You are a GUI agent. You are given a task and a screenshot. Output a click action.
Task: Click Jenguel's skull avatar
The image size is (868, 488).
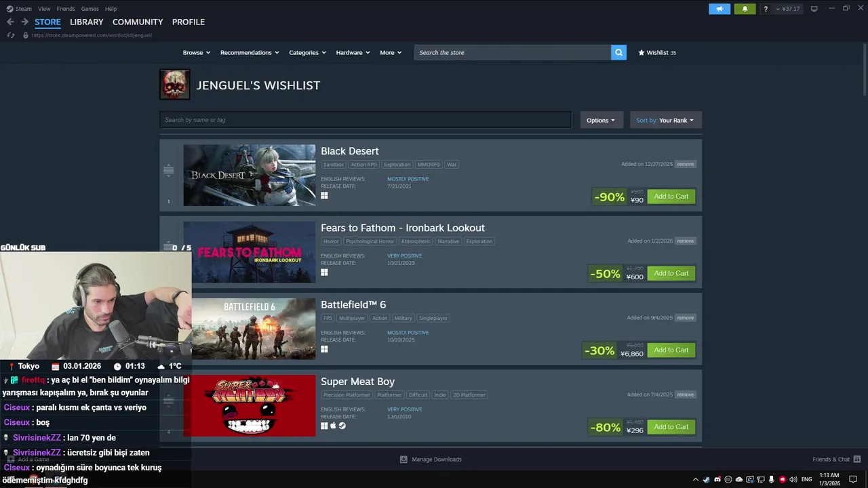(x=175, y=85)
